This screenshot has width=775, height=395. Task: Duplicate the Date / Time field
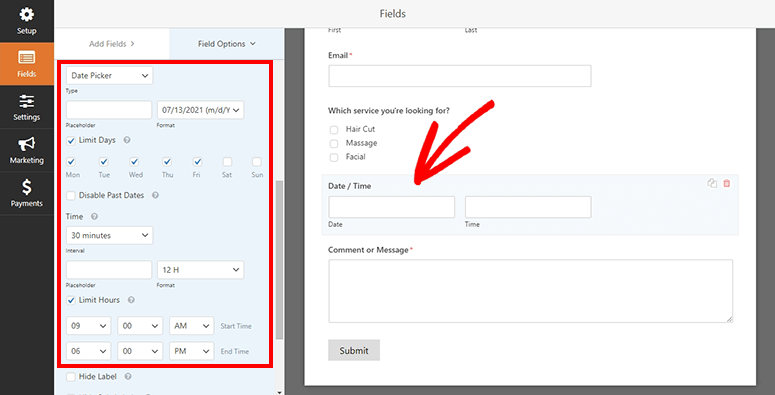(712, 183)
